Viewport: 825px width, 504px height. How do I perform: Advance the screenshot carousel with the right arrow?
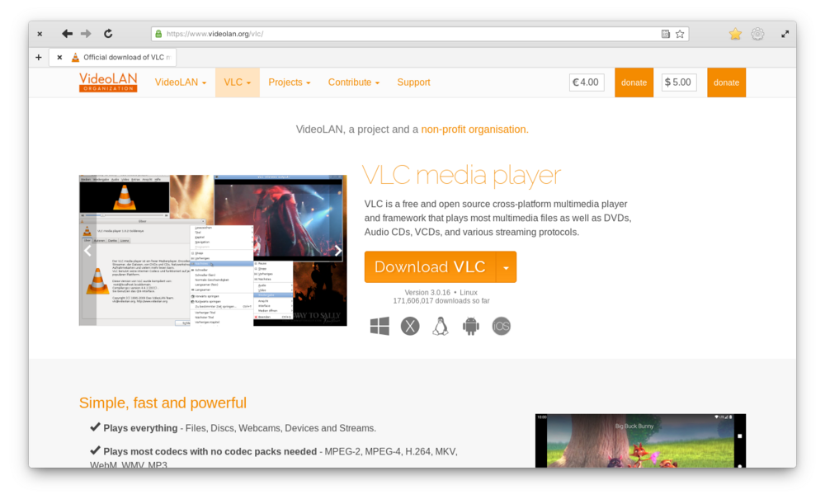[337, 250]
